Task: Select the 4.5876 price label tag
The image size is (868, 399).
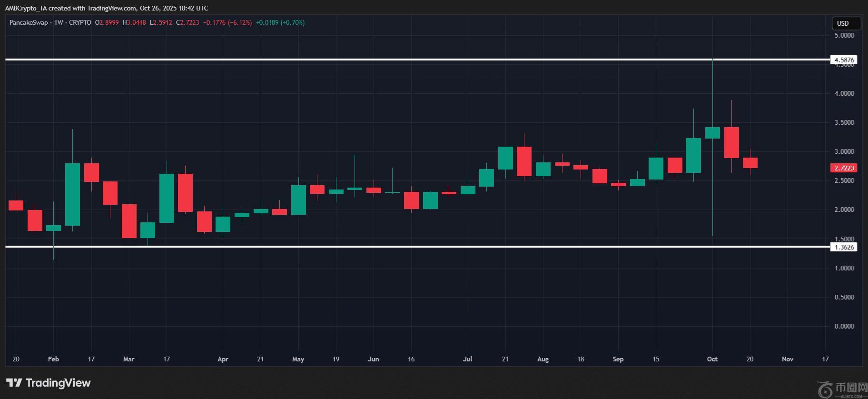Action: pyautogui.click(x=844, y=60)
